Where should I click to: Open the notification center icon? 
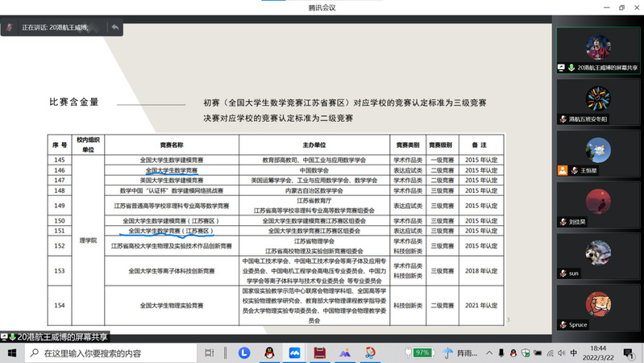click(629, 353)
